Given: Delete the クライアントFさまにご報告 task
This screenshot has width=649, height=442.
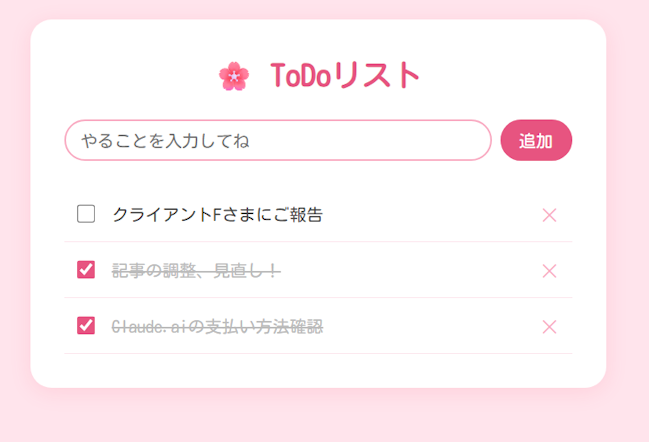Looking at the screenshot, I should pyautogui.click(x=549, y=215).
